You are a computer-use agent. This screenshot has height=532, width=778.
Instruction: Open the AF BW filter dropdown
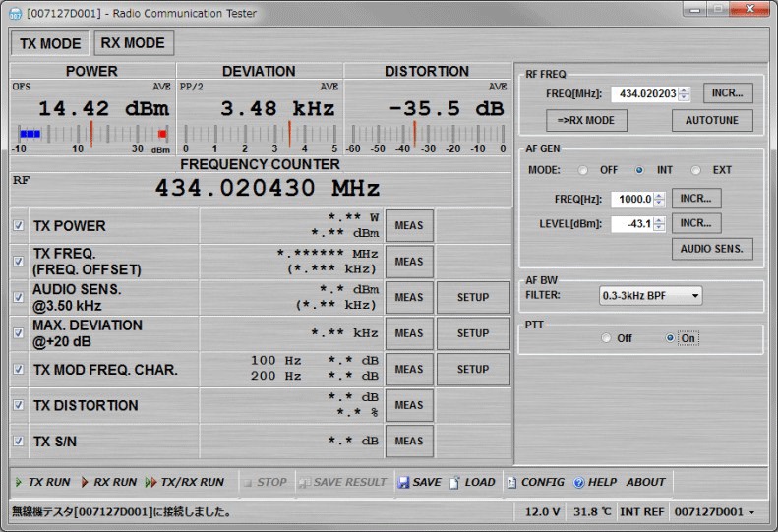coord(651,295)
